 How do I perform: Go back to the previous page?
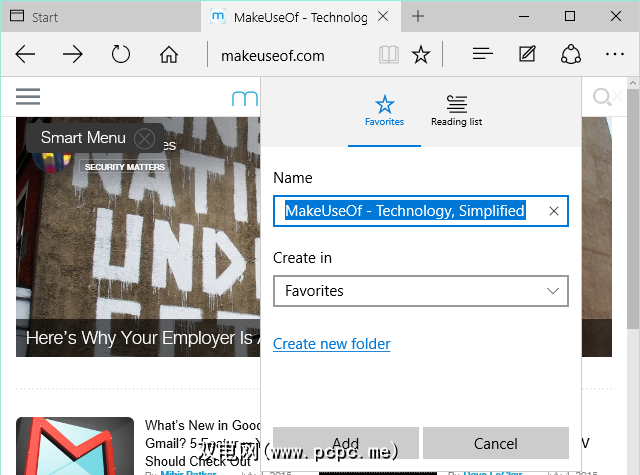pos(25,54)
